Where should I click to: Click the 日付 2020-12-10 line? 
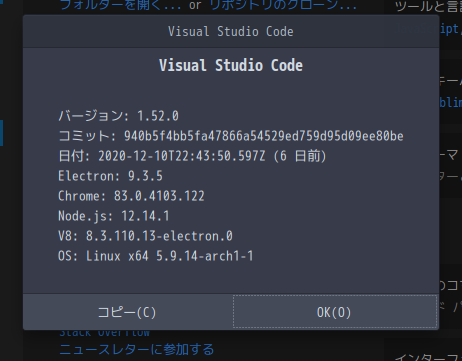click(x=192, y=156)
